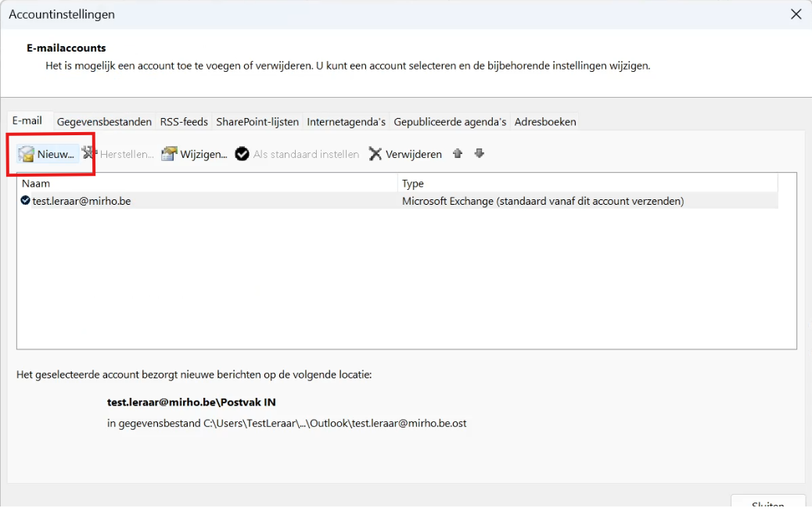Select the RSS-feeds tab
Image resolution: width=812 pixels, height=526 pixels.
pos(184,122)
